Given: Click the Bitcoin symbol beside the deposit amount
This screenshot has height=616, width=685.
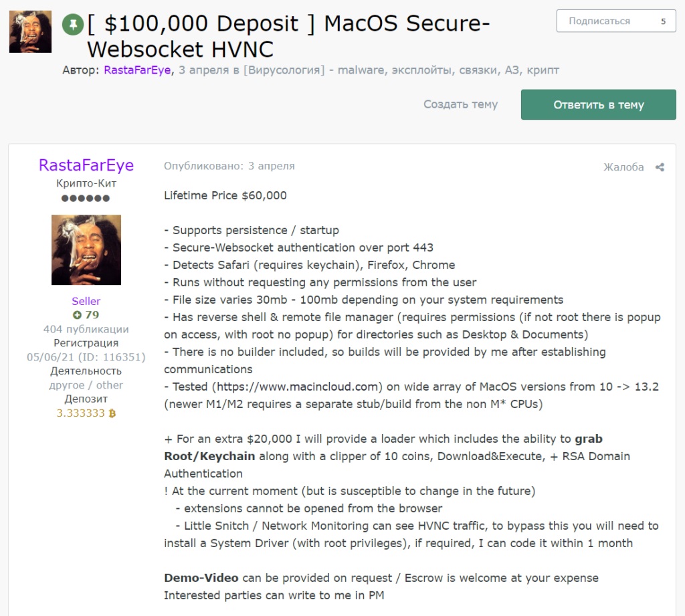Looking at the screenshot, I should pos(112,413).
